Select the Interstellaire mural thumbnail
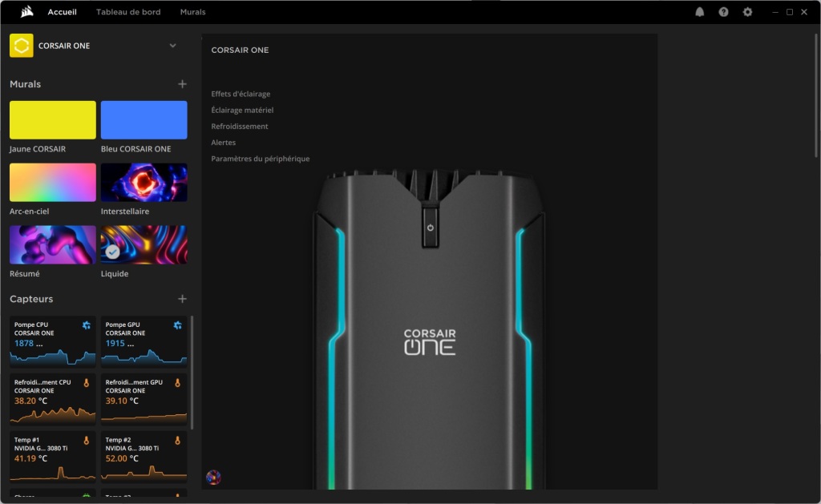 144,182
